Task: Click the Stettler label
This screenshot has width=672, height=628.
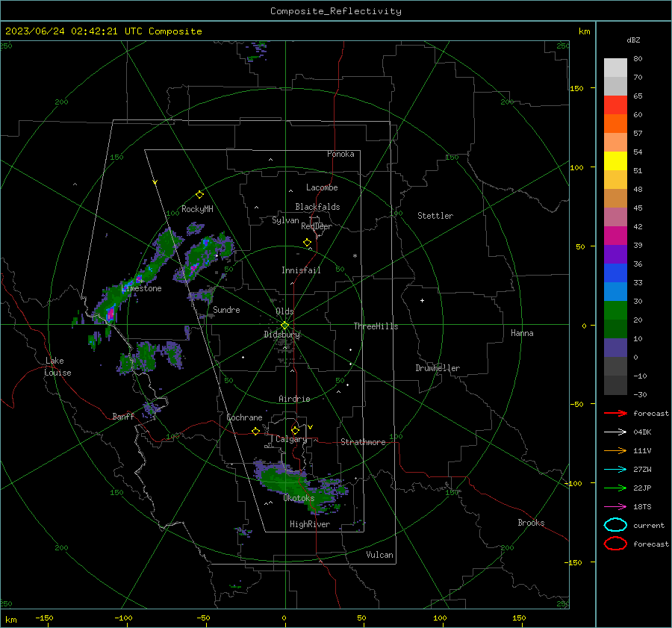Action: click(x=435, y=216)
